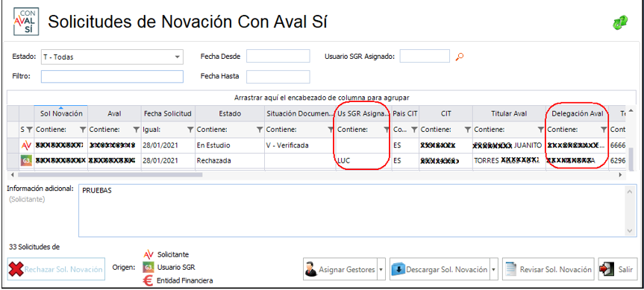The image size is (644, 290).
Task: Click the Usuario SGR legend icon
Action: coord(148,268)
